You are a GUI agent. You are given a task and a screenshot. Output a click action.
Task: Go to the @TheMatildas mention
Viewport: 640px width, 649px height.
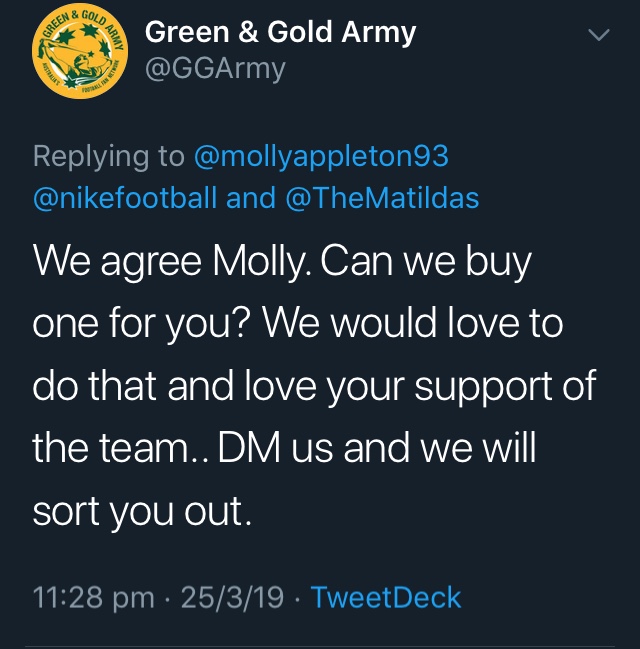[383, 198]
